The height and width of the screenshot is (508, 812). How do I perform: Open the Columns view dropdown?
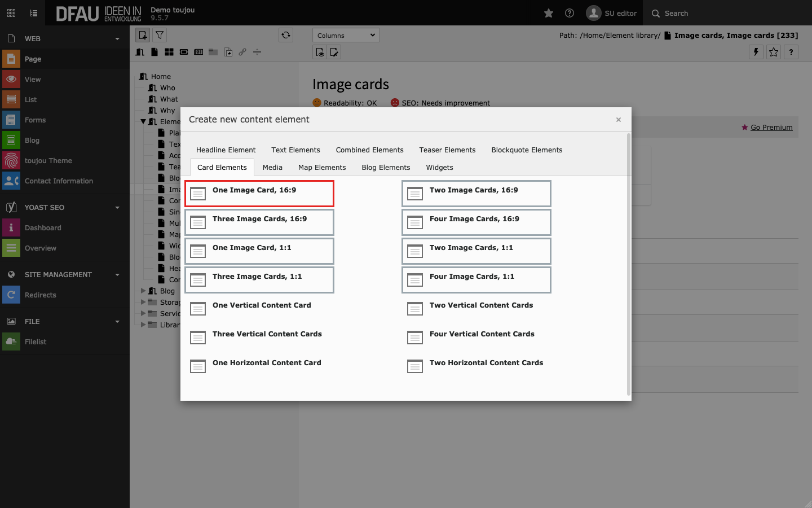click(x=346, y=35)
